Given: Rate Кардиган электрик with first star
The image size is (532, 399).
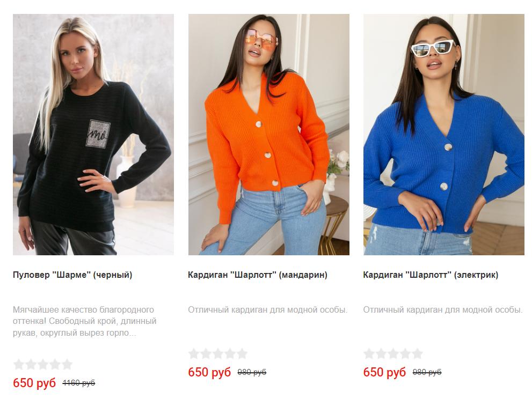Looking at the screenshot, I should click(369, 353).
